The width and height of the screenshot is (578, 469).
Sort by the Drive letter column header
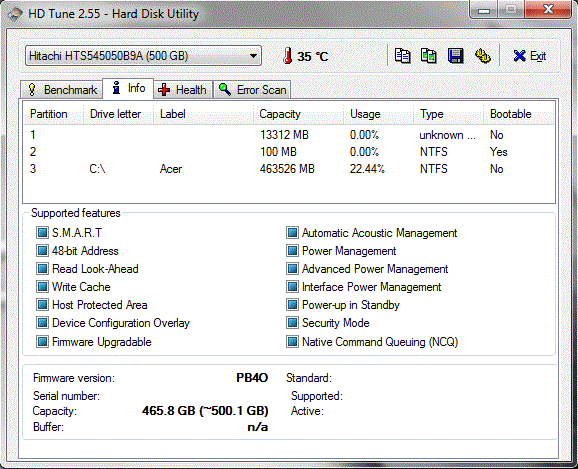tap(118, 114)
